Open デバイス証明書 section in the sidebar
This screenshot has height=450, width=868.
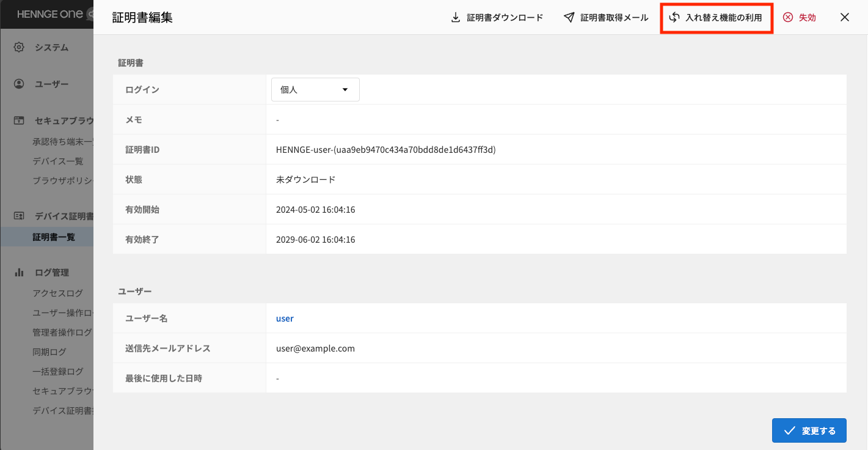click(x=64, y=216)
